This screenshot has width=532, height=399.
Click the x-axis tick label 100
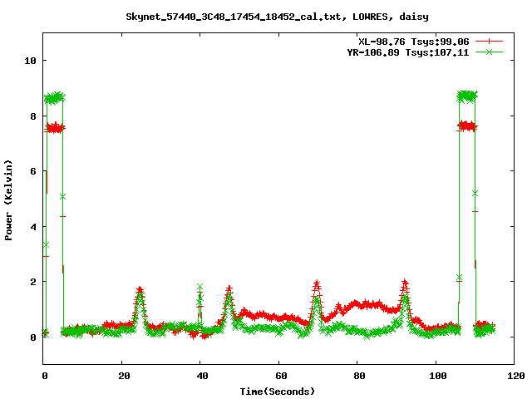pyautogui.click(x=438, y=376)
